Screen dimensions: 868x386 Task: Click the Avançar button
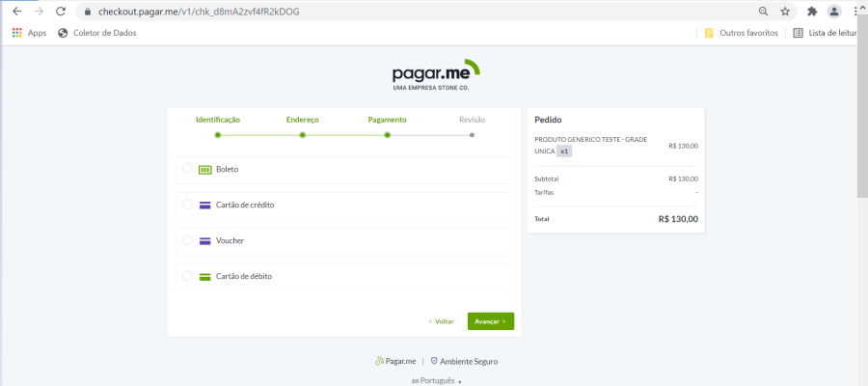point(491,321)
